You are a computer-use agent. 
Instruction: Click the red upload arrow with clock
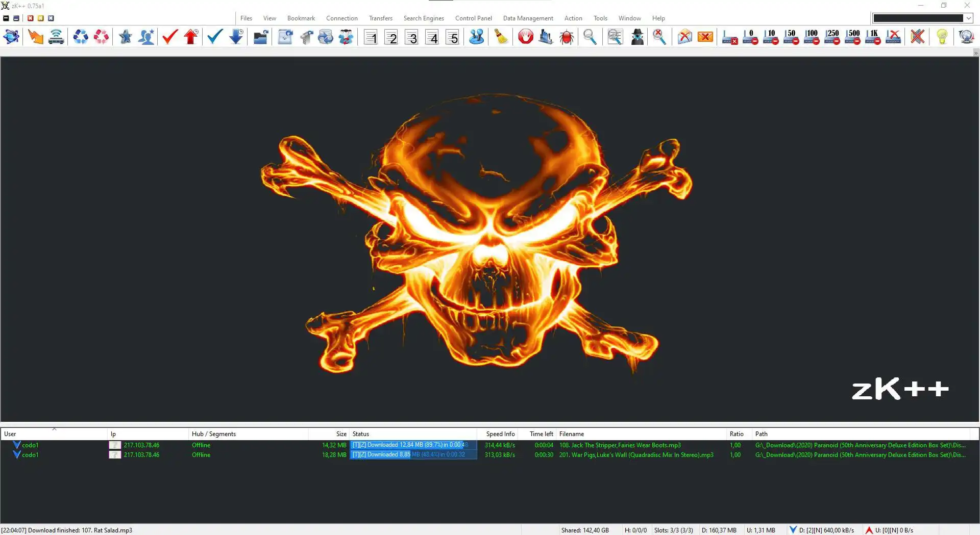191,37
